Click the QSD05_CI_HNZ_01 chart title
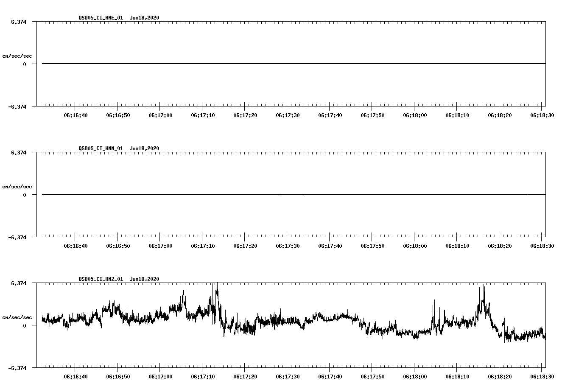This screenshot has width=576, height=392. [x=119, y=279]
